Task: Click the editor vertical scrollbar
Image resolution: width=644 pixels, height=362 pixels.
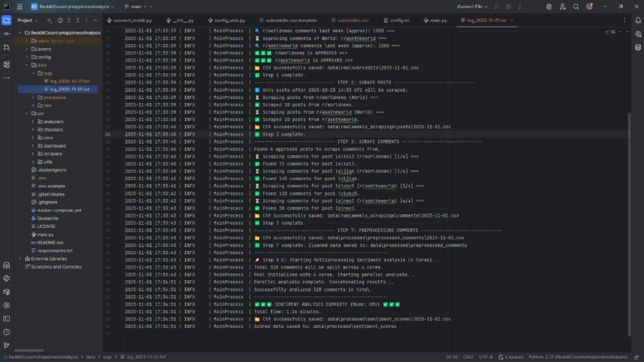Action: click(629, 225)
